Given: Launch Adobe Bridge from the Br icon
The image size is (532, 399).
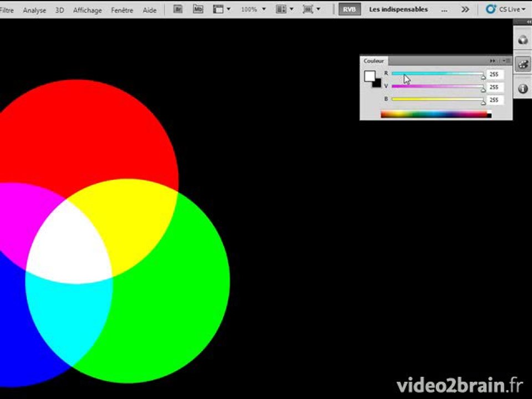Looking at the screenshot, I should click(178, 9).
